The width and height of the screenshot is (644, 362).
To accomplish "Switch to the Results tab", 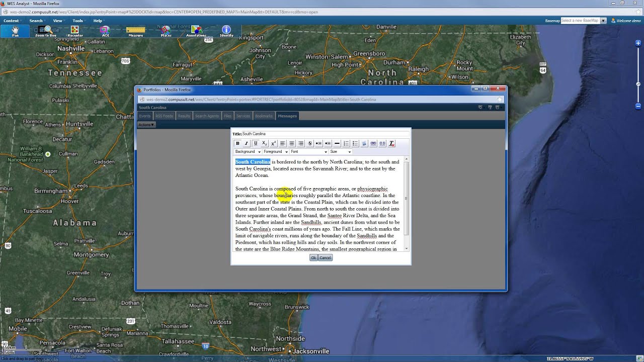I will pyautogui.click(x=184, y=116).
